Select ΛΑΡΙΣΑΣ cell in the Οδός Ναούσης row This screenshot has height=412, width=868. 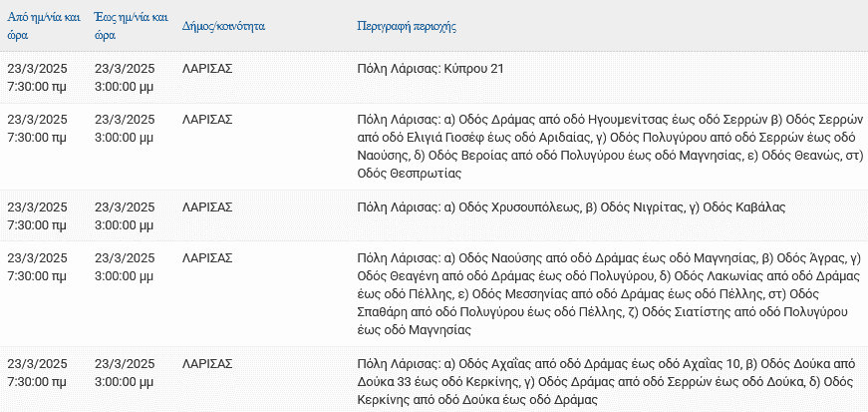point(207,257)
